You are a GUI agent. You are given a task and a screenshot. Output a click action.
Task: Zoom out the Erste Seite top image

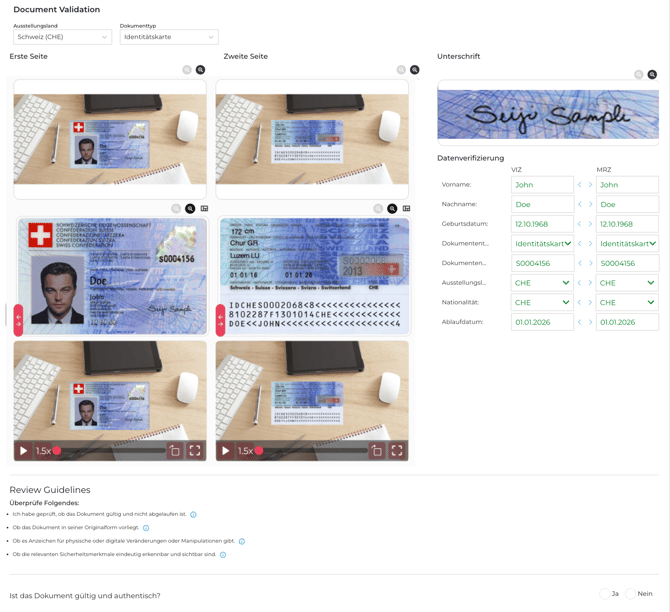click(x=187, y=70)
